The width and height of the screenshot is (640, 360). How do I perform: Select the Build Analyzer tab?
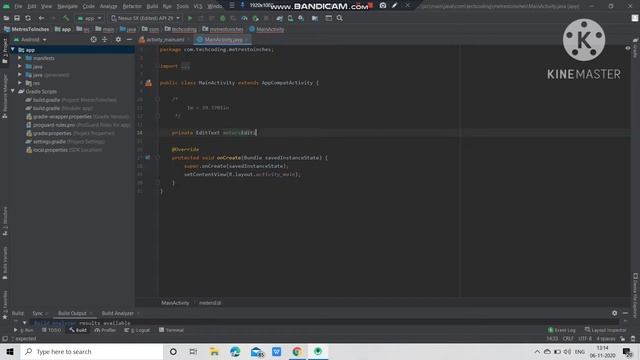[118, 313]
